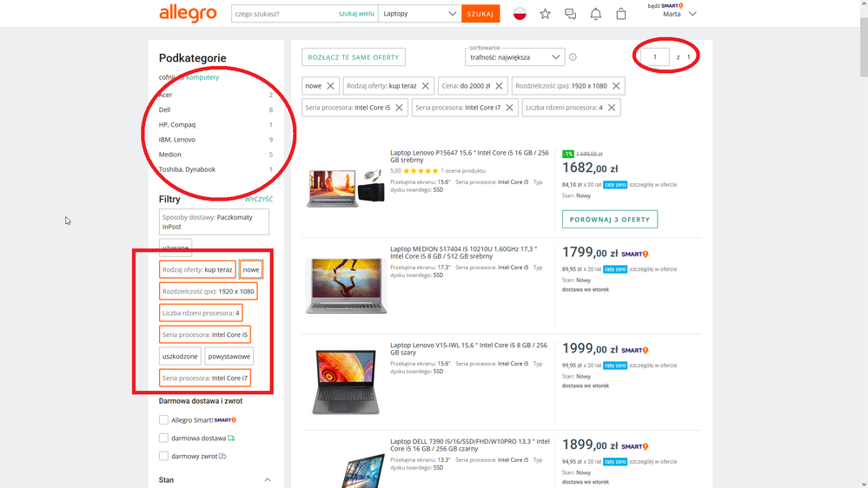Click 'raty zero' badge on 1682 zł offer

(615, 185)
